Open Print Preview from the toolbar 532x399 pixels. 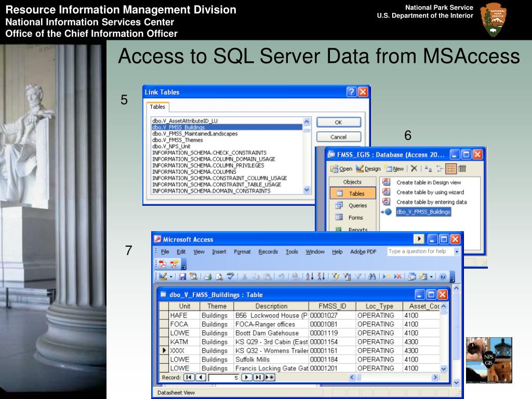click(x=219, y=276)
